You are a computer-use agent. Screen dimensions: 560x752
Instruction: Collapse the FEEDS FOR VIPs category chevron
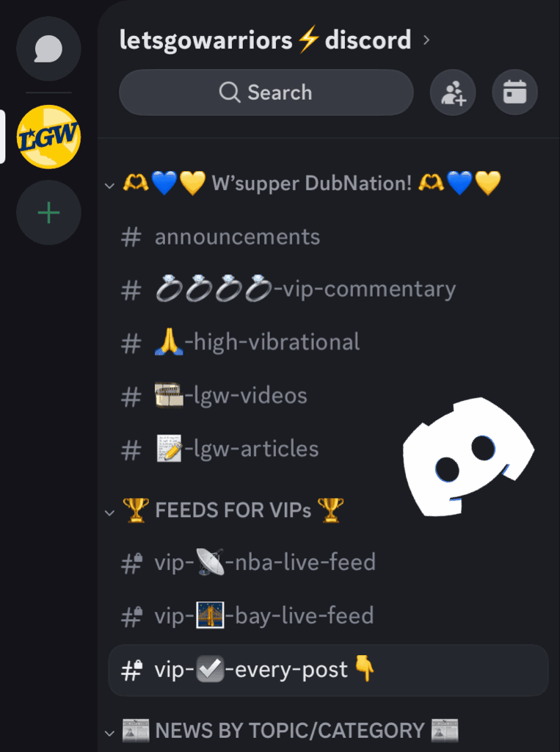(110, 512)
